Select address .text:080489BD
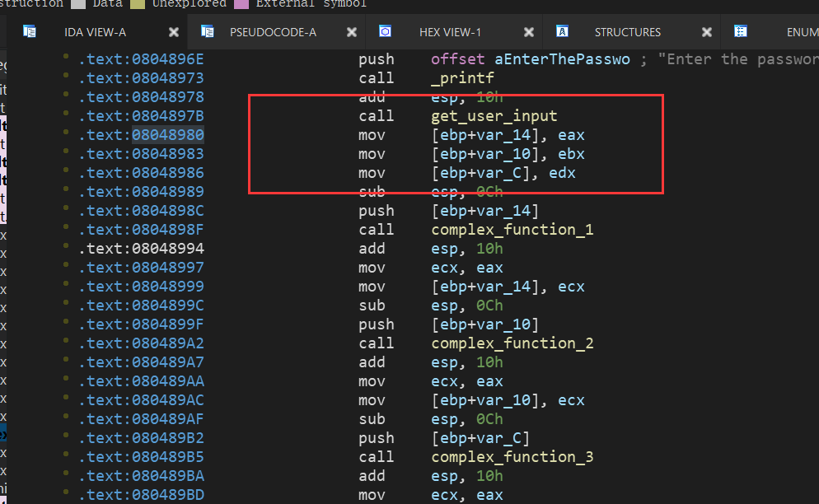The width and height of the screenshot is (819, 504). pyautogui.click(x=141, y=495)
